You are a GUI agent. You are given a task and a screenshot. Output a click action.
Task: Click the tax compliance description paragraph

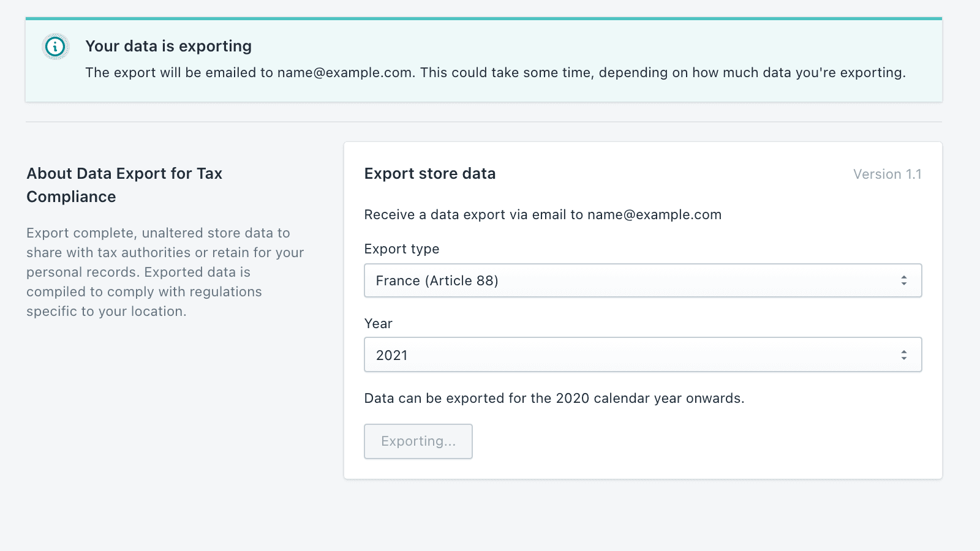(165, 272)
